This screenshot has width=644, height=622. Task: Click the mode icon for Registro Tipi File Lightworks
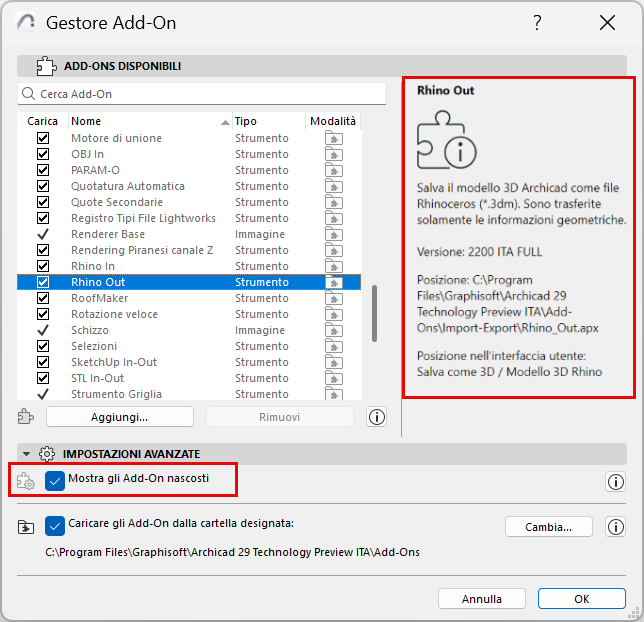(334, 219)
